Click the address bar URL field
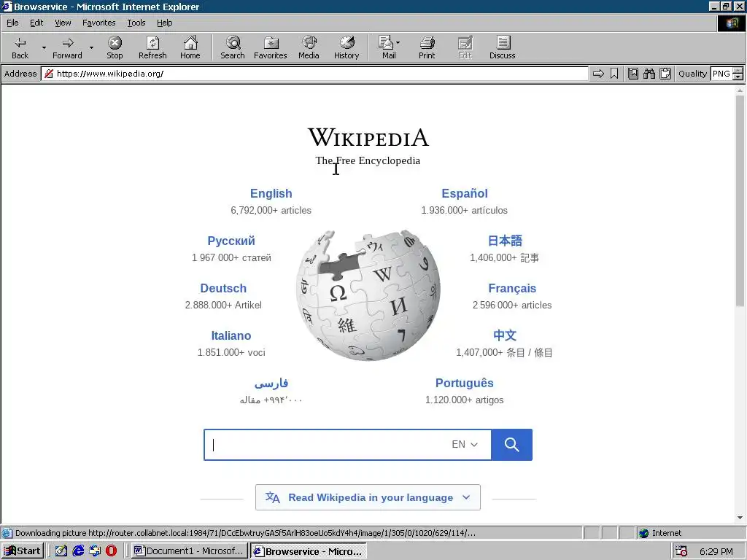This screenshot has width=747, height=560. [x=314, y=74]
